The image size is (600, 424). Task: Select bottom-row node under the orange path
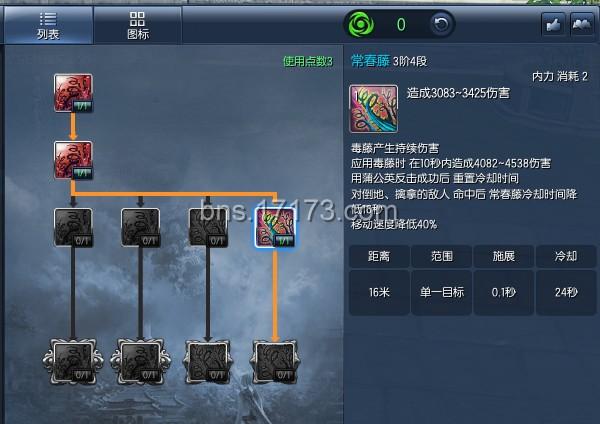point(275,362)
